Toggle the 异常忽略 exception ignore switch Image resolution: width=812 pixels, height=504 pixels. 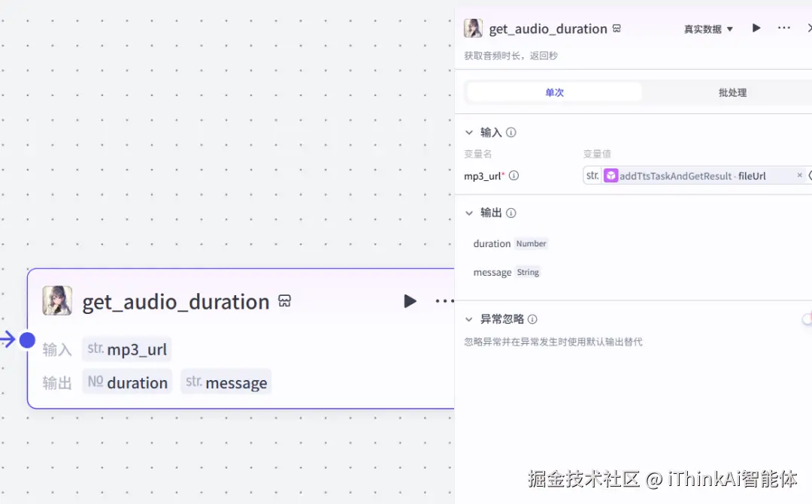807,318
